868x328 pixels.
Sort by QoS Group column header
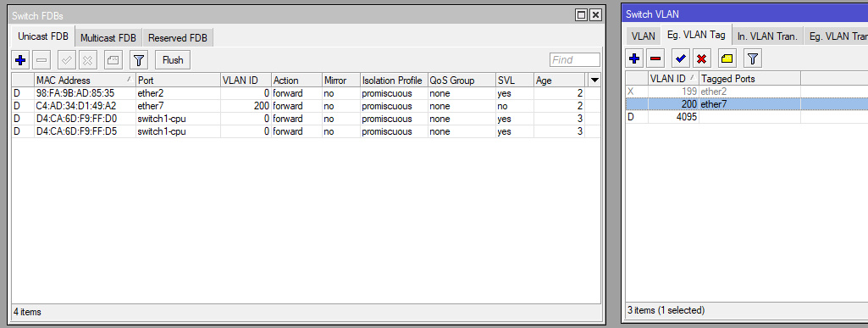coord(462,81)
